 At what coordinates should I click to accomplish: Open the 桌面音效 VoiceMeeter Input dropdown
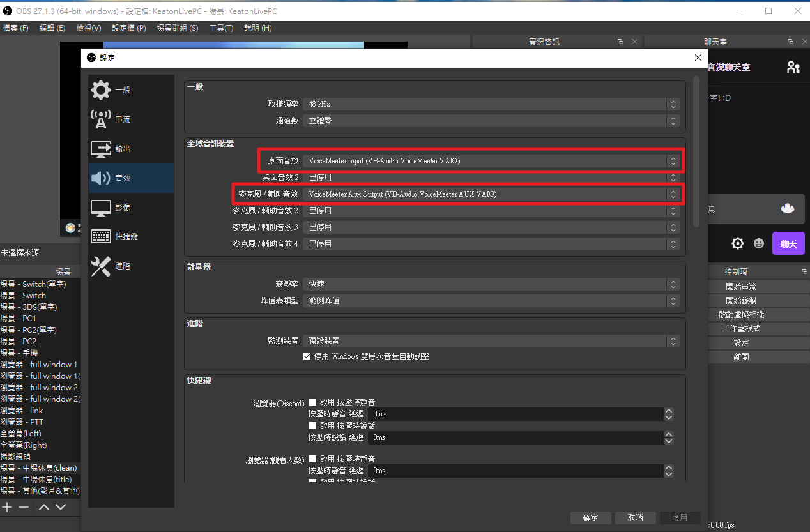tap(491, 161)
